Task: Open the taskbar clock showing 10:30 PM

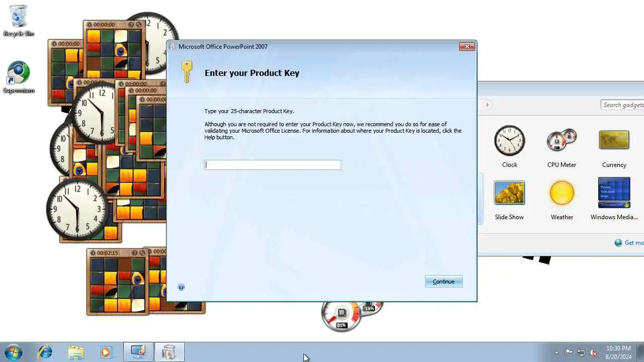Action: pyautogui.click(x=618, y=352)
